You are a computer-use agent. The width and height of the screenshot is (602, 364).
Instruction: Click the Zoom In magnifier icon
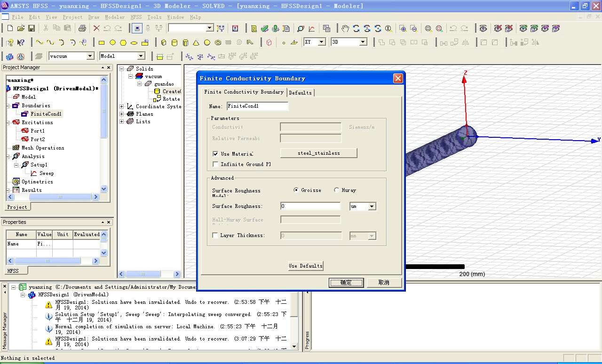(403, 28)
